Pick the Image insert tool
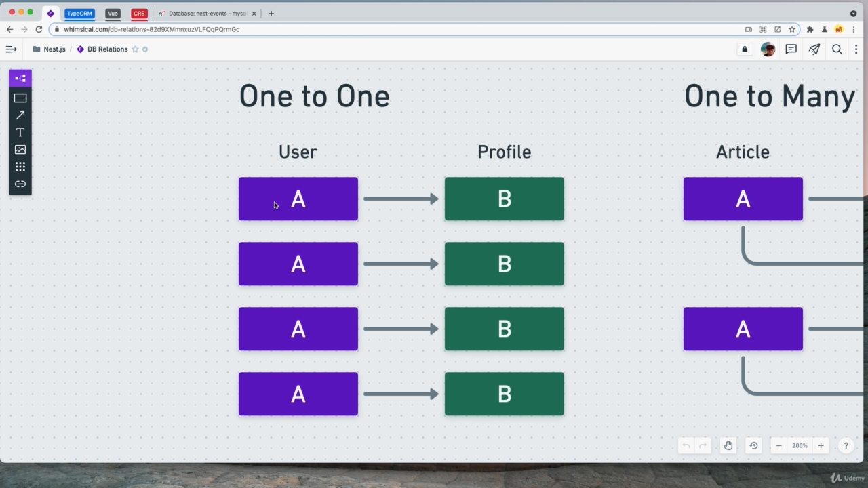This screenshot has height=488, width=868. click(20, 150)
